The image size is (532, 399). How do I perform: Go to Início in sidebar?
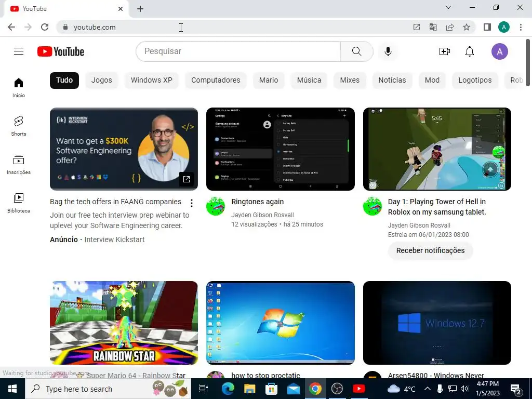[x=19, y=87]
